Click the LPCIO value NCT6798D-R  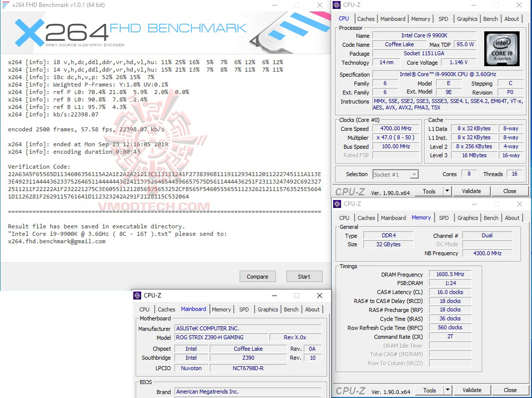tap(249, 368)
